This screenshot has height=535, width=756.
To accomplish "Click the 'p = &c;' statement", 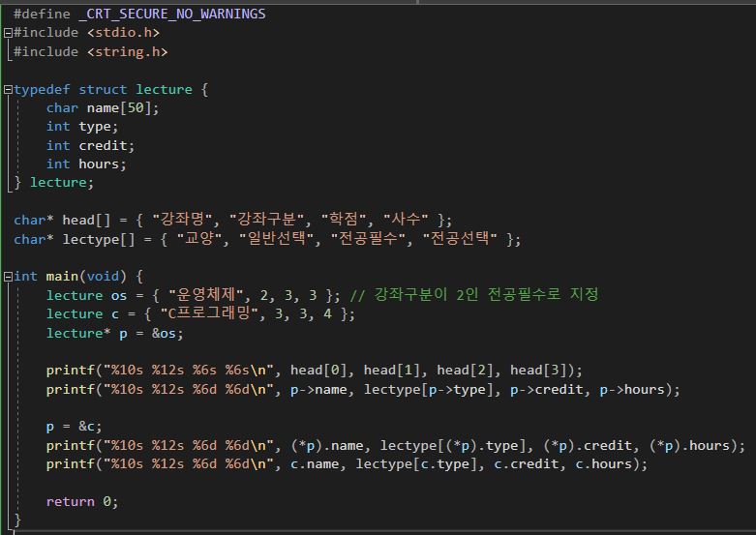I will pyautogui.click(x=74, y=427).
